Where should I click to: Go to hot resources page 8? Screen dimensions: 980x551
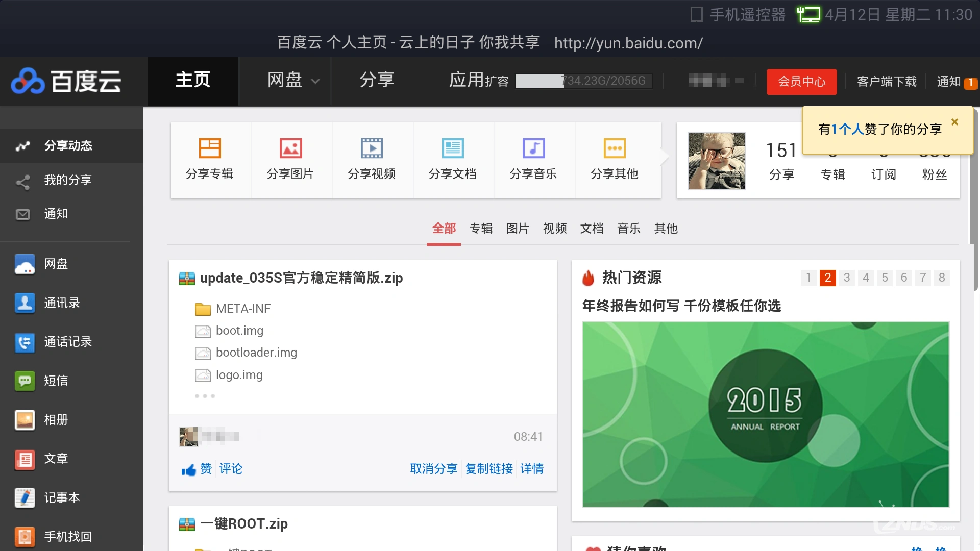tap(942, 278)
